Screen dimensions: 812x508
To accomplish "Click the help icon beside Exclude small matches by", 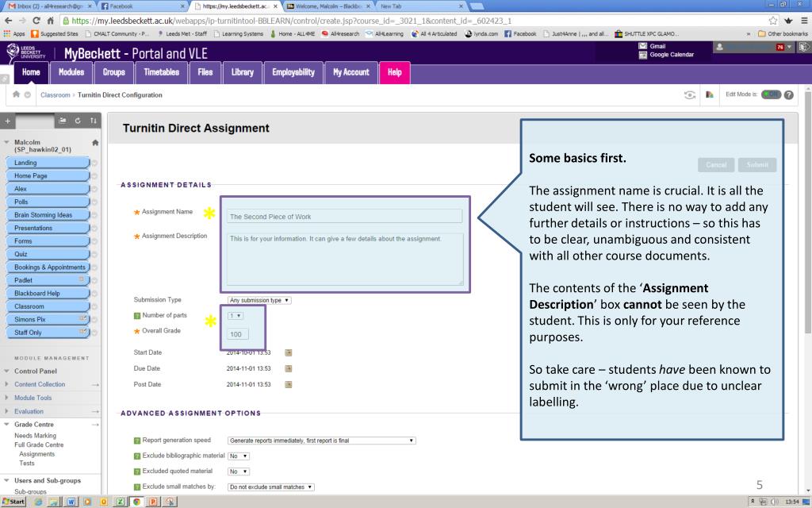I will click(x=137, y=487).
